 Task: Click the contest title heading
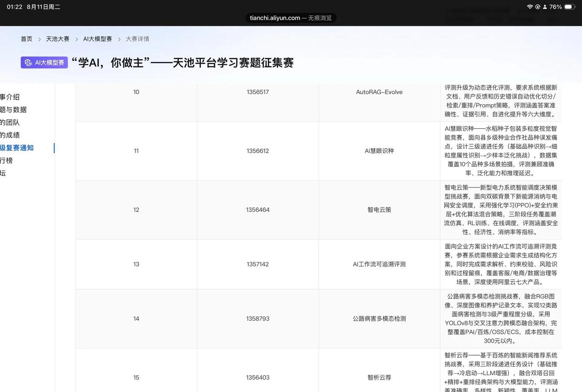(183, 63)
